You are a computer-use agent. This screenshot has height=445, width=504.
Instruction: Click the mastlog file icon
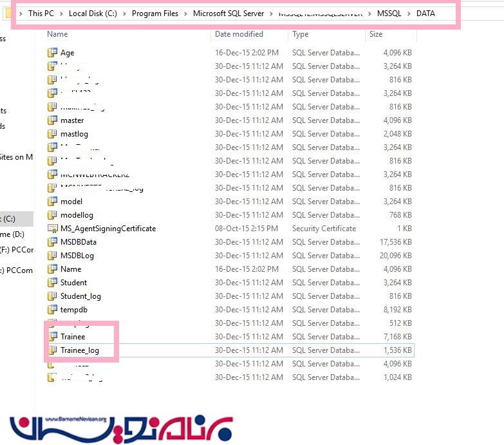(x=52, y=134)
